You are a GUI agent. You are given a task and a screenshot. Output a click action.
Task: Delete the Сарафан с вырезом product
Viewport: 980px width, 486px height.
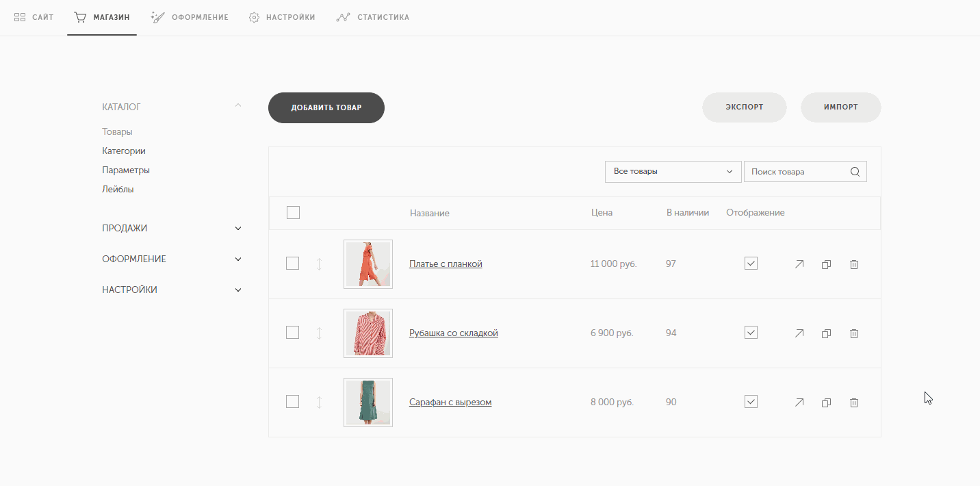853,402
